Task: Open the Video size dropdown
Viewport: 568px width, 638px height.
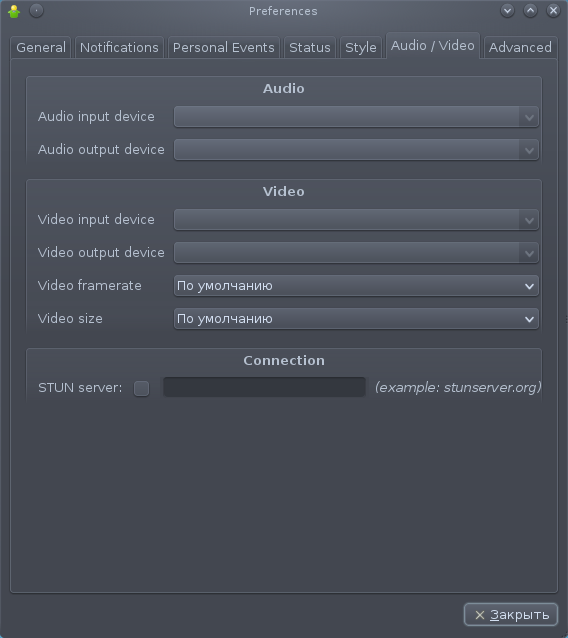Action: tap(356, 319)
